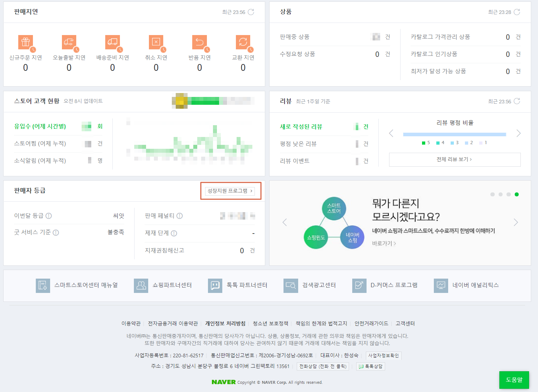Click 바로가기 link in banner
The width and height of the screenshot is (538, 392).
[x=384, y=243]
